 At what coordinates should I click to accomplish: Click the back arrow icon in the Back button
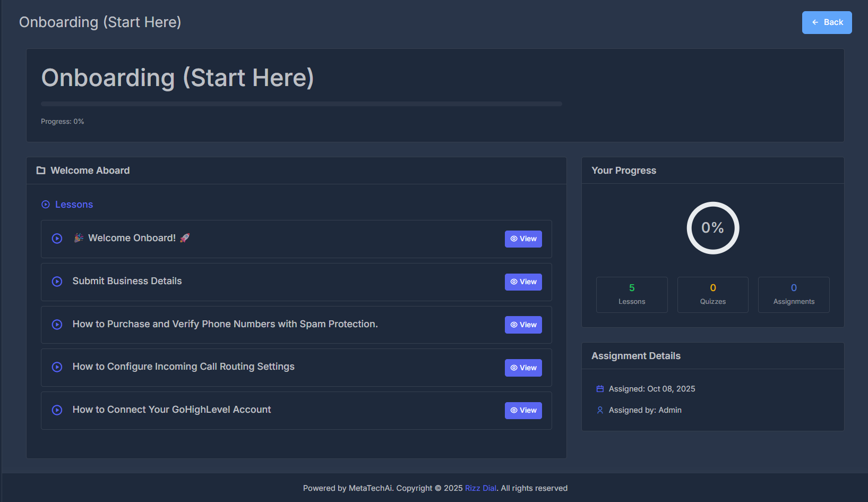coord(815,22)
